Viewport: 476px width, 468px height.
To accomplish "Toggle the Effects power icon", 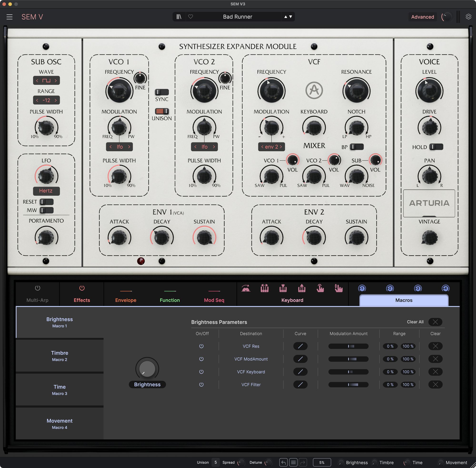I will 82,288.
